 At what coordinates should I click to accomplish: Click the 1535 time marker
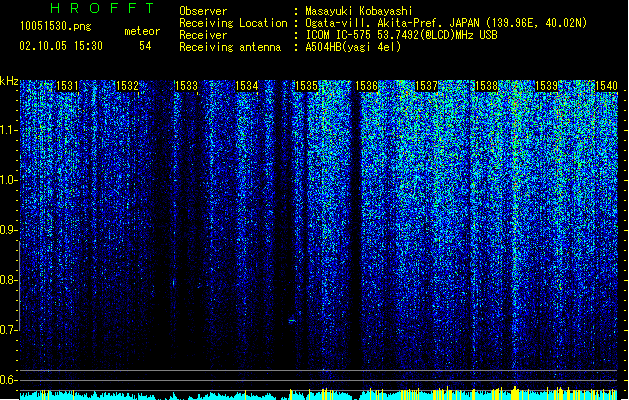306,86
